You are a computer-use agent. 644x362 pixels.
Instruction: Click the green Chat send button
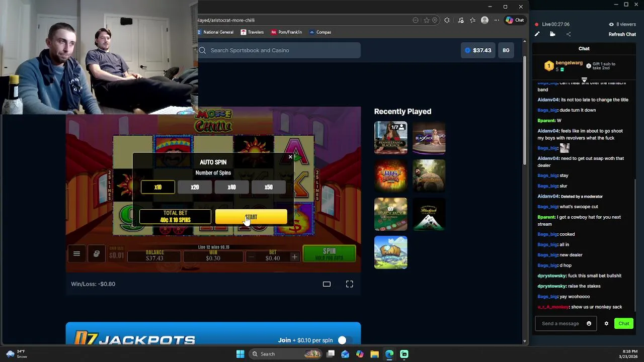624,323
